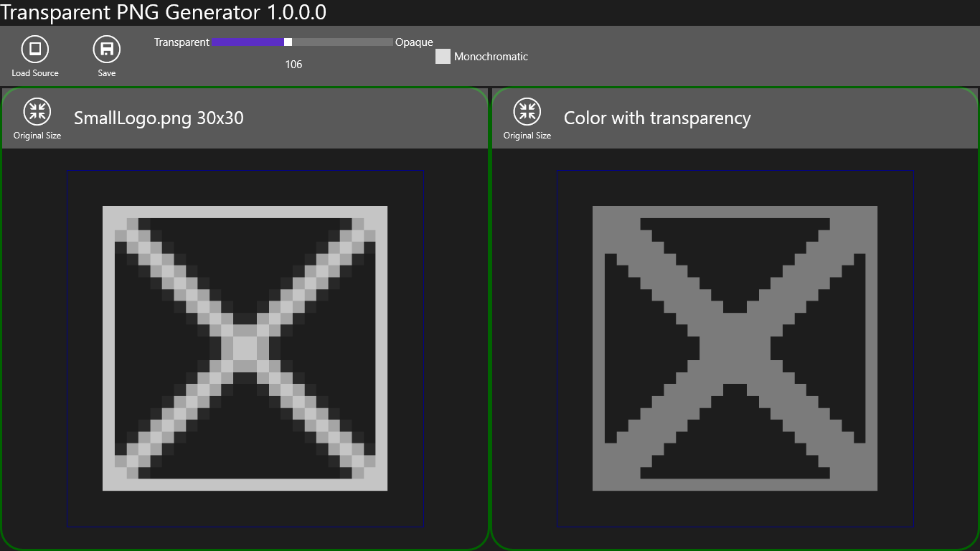Click "Original Size" label under SmallLogo.png panel
Image resolution: width=980 pixels, height=551 pixels.
coord(37,136)
